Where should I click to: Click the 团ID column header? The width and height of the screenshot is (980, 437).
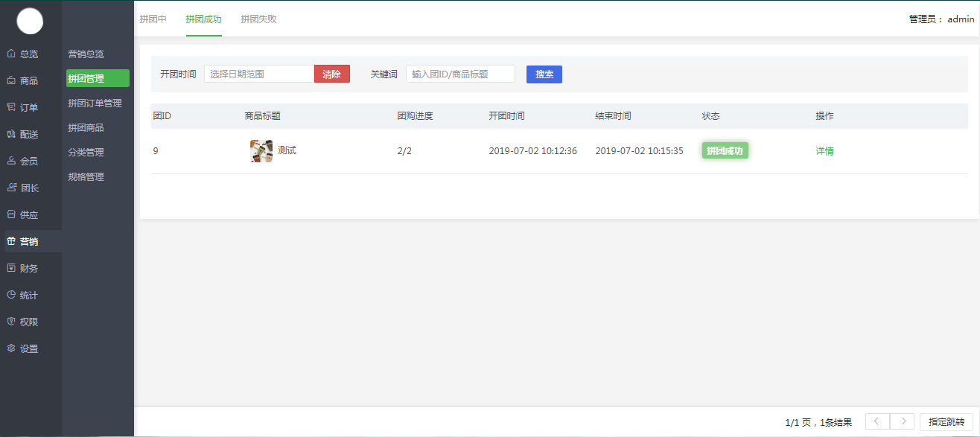162,116
